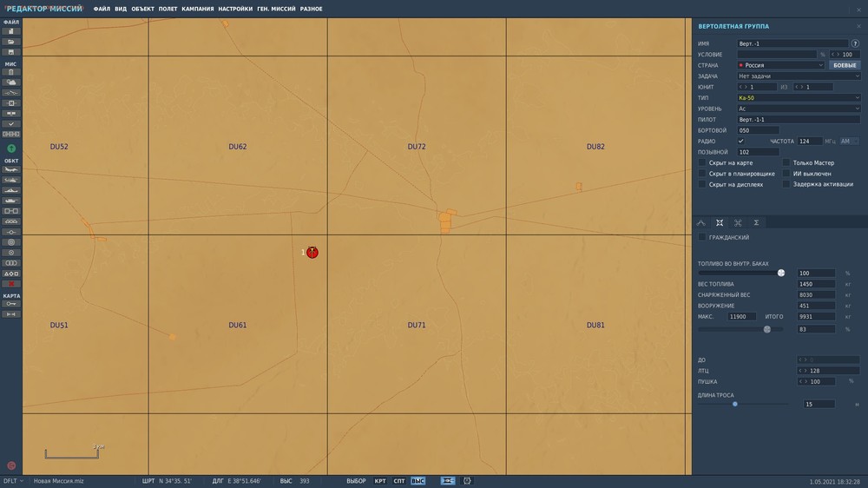Image resolution: width=868 pixels, height=488 pixels.
Task: Click the Юнит number stepper arrows
Action: (743, 87)
